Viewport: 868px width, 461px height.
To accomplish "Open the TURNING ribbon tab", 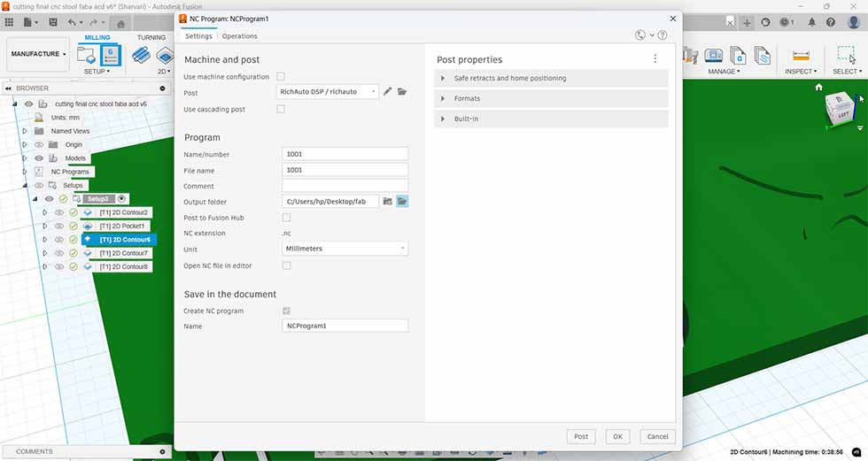I will pyautogui.click(x=151, y=37).
